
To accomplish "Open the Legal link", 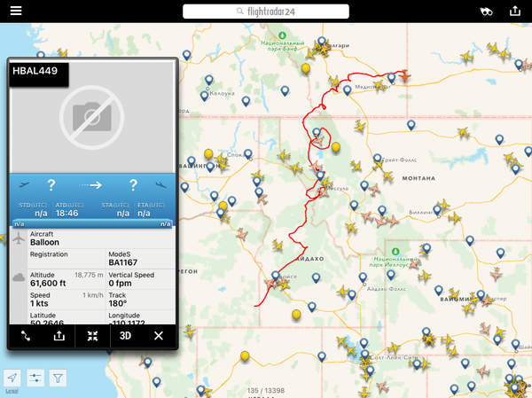I will tap(11, 391).
